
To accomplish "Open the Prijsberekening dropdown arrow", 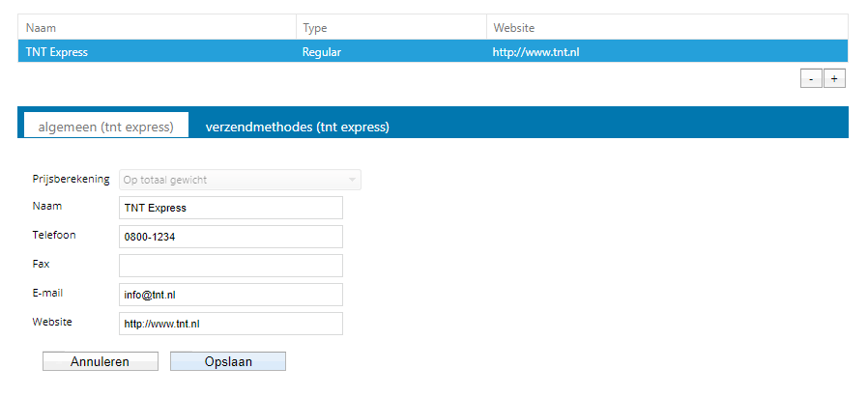I will tap(352, 180).
